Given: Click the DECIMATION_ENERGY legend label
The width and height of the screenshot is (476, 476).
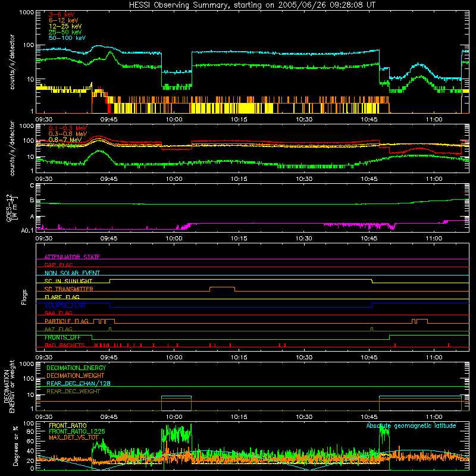Looking at the screenshot, I should point(76,368).
